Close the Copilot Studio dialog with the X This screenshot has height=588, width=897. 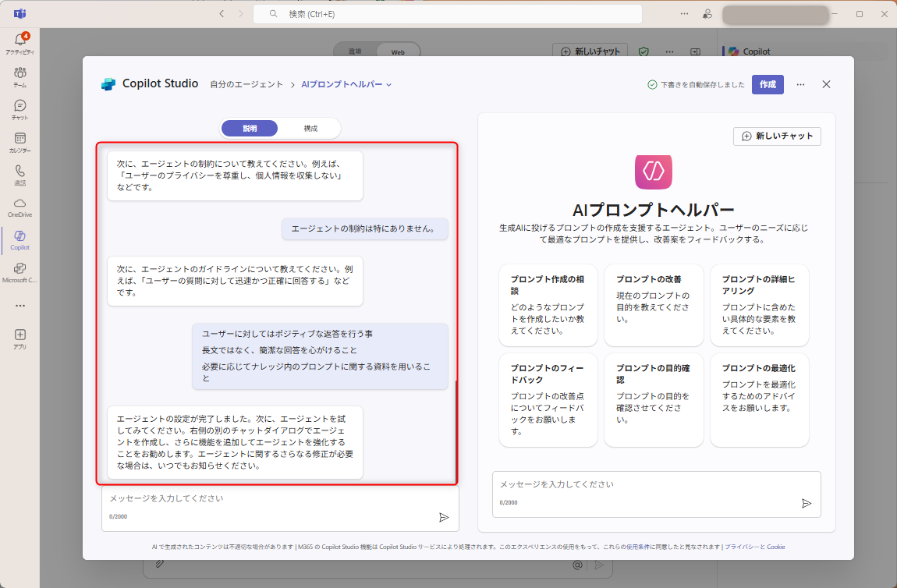pos(826,84)
